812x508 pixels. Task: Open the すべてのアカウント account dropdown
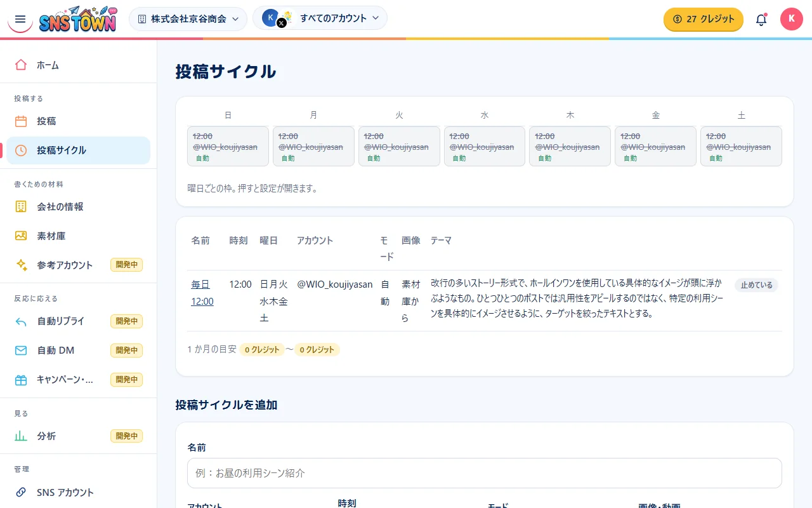[320, 18]
